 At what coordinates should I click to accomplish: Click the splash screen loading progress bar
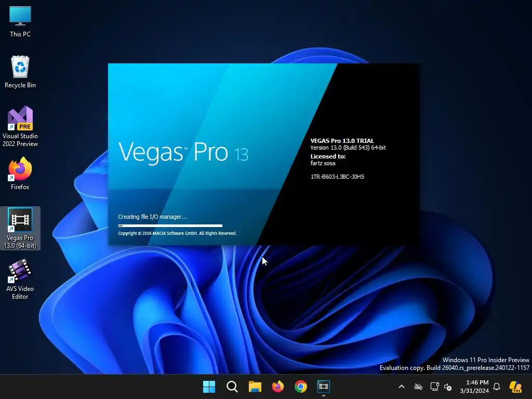click(170, 225)
